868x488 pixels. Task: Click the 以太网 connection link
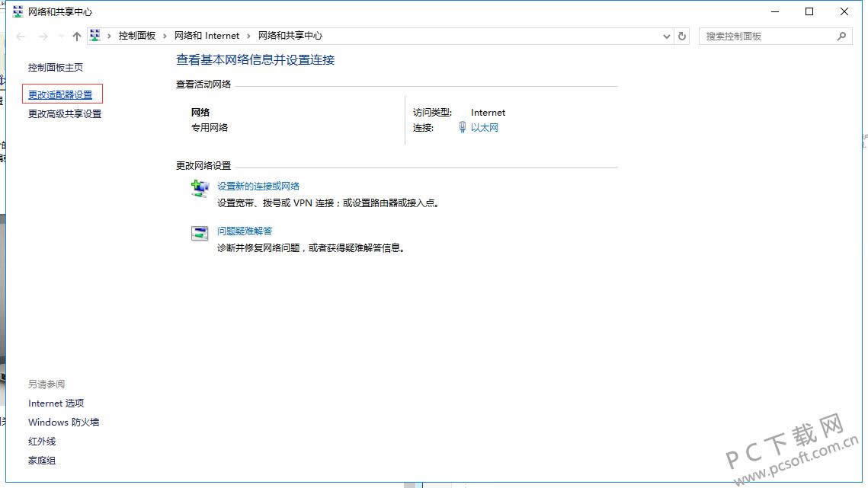484,128
